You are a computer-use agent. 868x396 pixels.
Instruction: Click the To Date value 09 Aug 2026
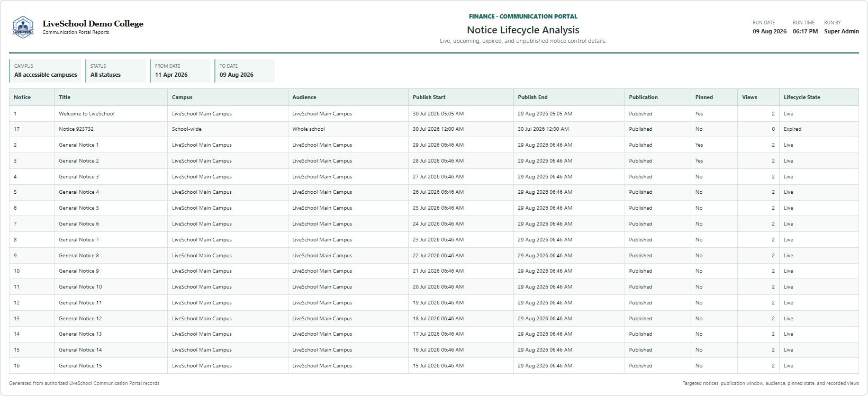(x=236, y=75)
